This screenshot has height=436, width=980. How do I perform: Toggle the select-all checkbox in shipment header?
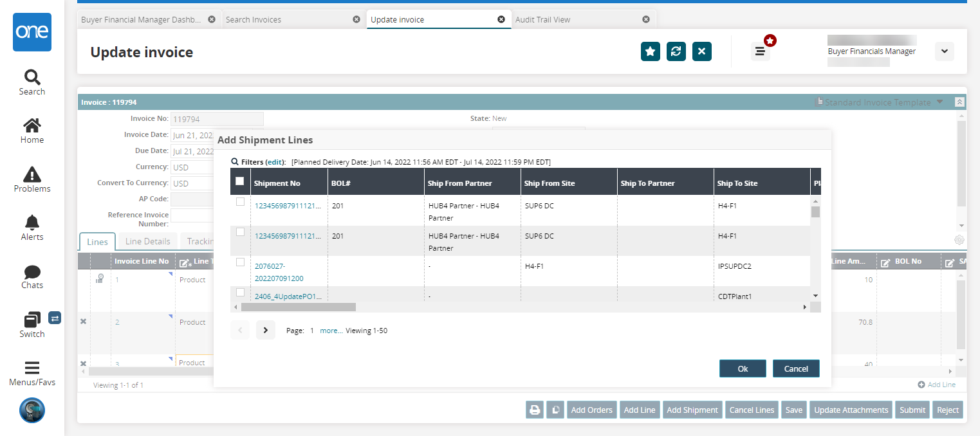240,181
